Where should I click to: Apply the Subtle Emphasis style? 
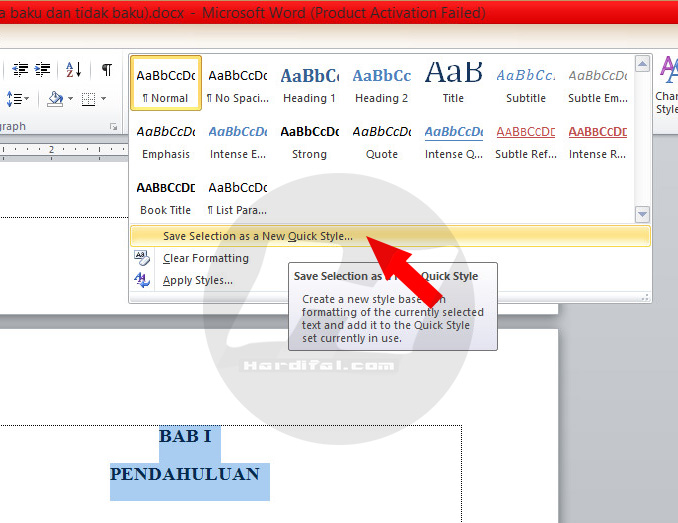tap(598, 83)
